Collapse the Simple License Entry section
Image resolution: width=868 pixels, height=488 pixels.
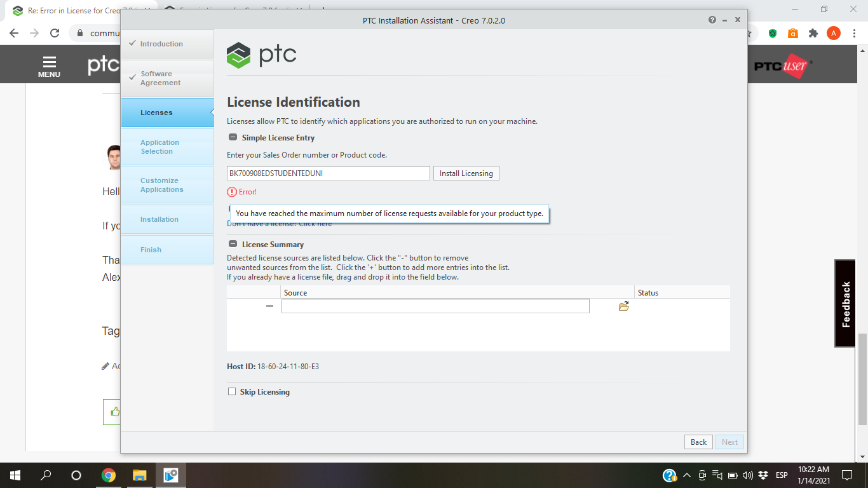tap(231, 137)
